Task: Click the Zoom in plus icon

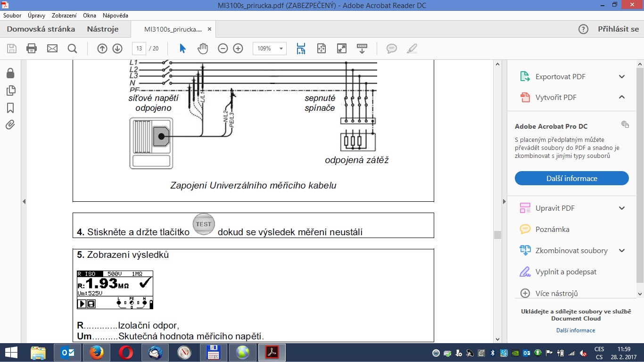Action: [x=238, y=49]
